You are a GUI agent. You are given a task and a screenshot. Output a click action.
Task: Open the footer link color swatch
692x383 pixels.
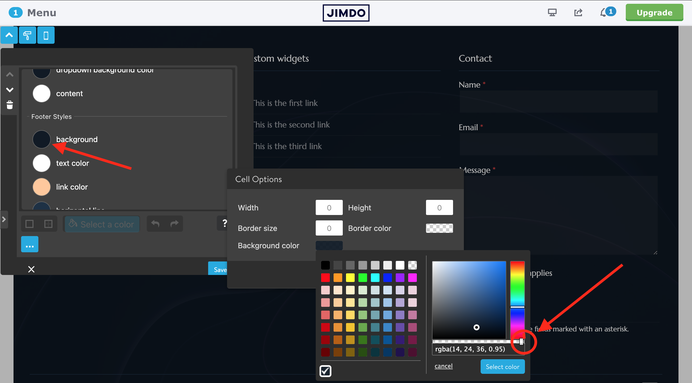(x=41, y=187)
